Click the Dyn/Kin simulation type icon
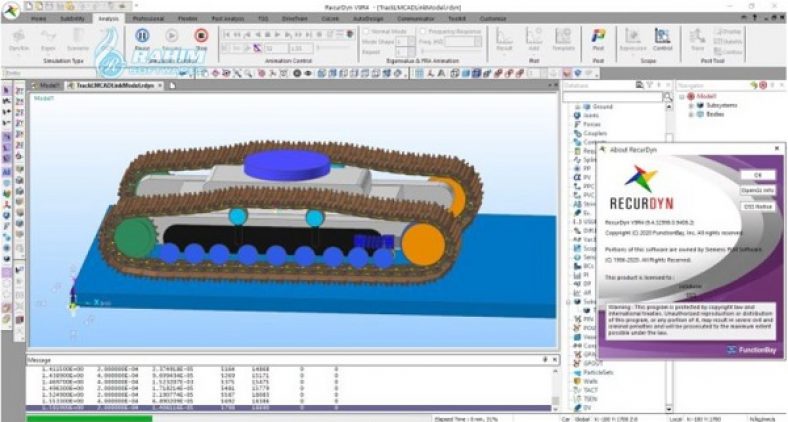788x422 pixels. point(19,36)
